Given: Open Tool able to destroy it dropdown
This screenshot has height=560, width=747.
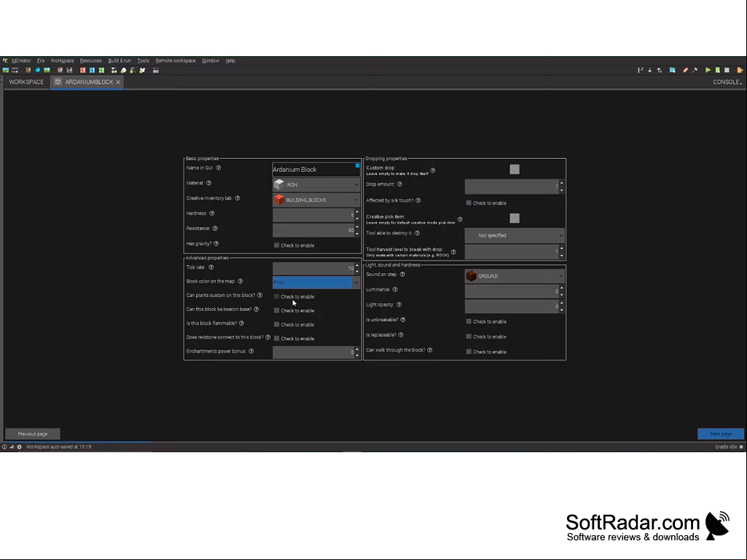Looking at the screenshot, I should point(515,235).
